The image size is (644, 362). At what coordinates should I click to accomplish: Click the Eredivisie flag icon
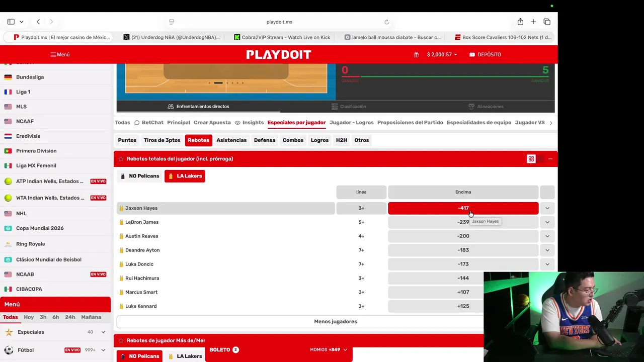coord(8,136)
